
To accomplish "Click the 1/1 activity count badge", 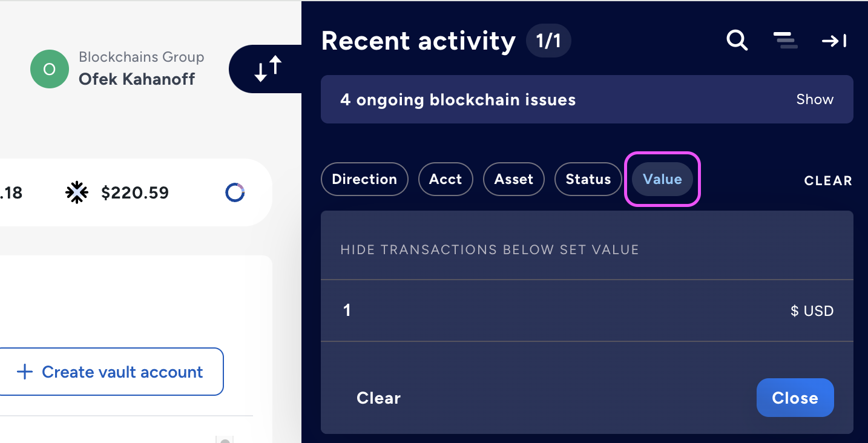I will tap(548, 41).
